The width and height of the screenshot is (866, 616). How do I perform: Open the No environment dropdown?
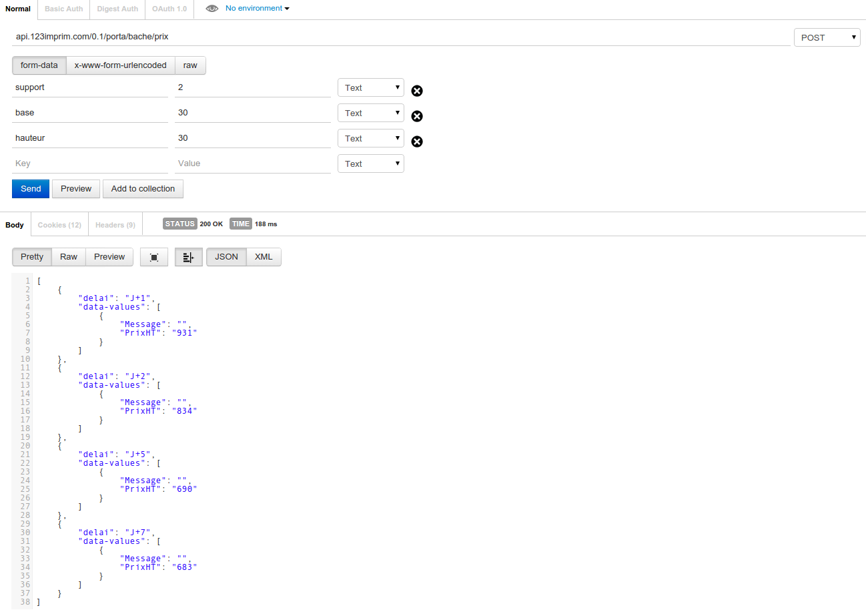258,9
